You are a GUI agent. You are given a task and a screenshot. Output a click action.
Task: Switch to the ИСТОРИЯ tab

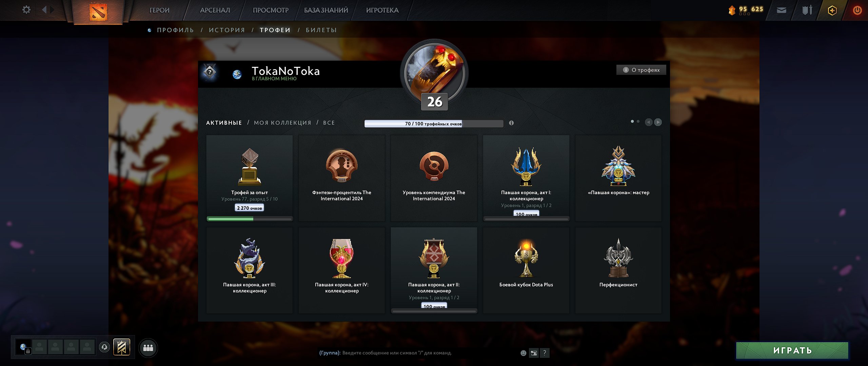coord(227,30)
